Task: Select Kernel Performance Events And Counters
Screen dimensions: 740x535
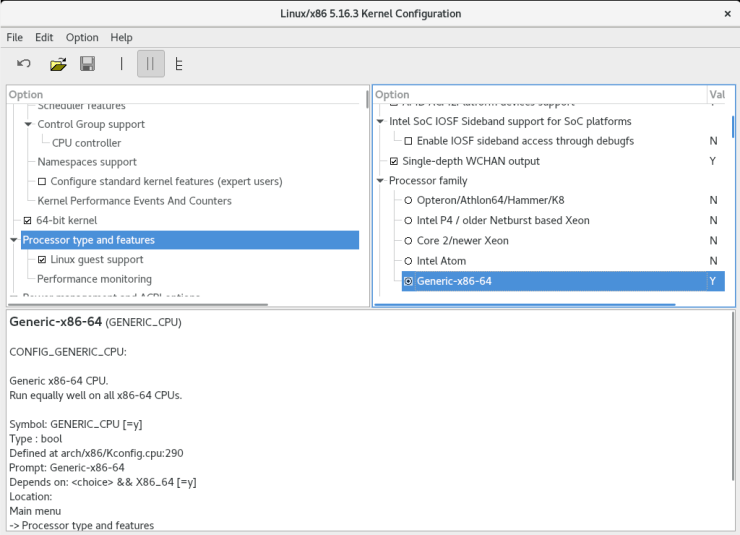Action: 135,201
